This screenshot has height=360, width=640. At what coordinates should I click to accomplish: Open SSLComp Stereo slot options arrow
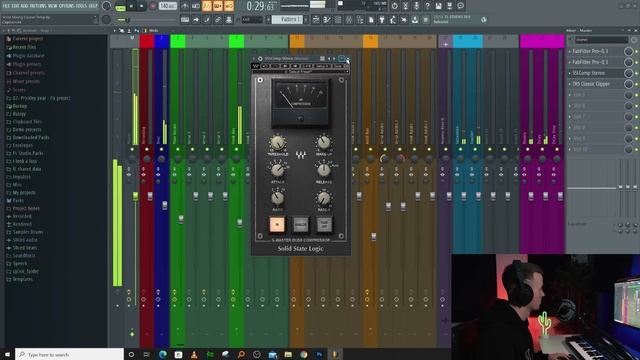tap(570, 73)
